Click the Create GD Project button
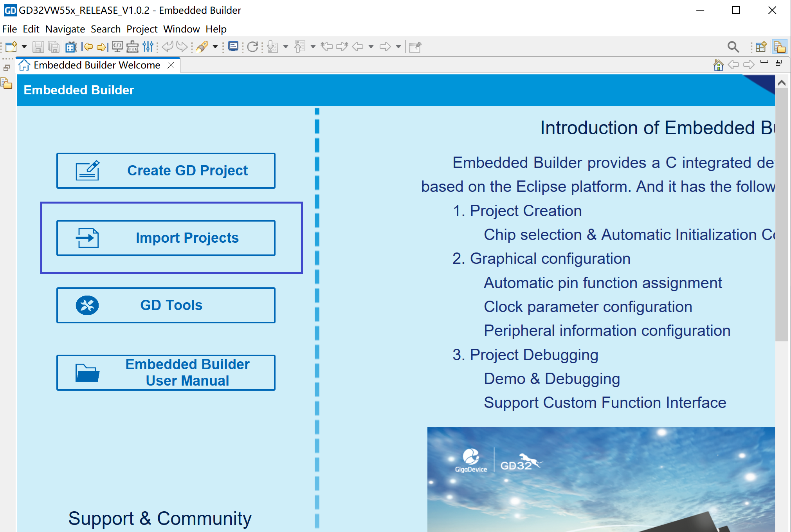Viewport: 791px width, 532px height. coord(166,171)
